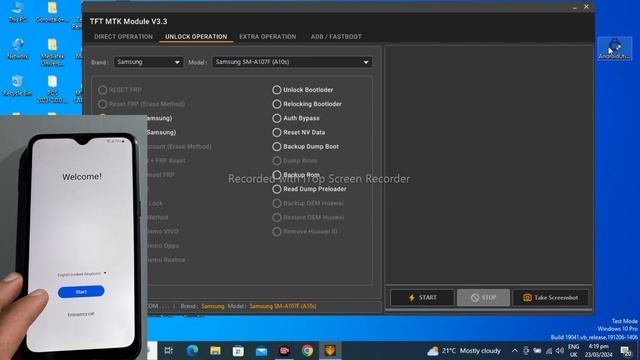Switch to EXTRA OPERATION tab

267,37
